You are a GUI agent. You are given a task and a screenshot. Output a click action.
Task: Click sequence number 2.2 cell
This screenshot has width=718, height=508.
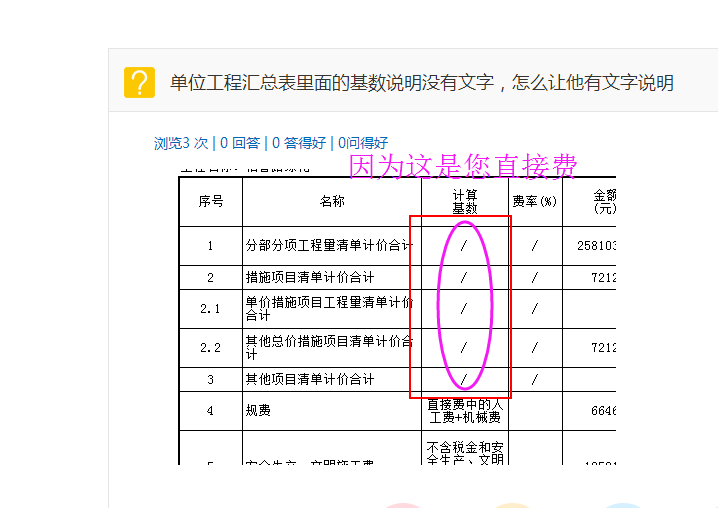tap(210, 348)
